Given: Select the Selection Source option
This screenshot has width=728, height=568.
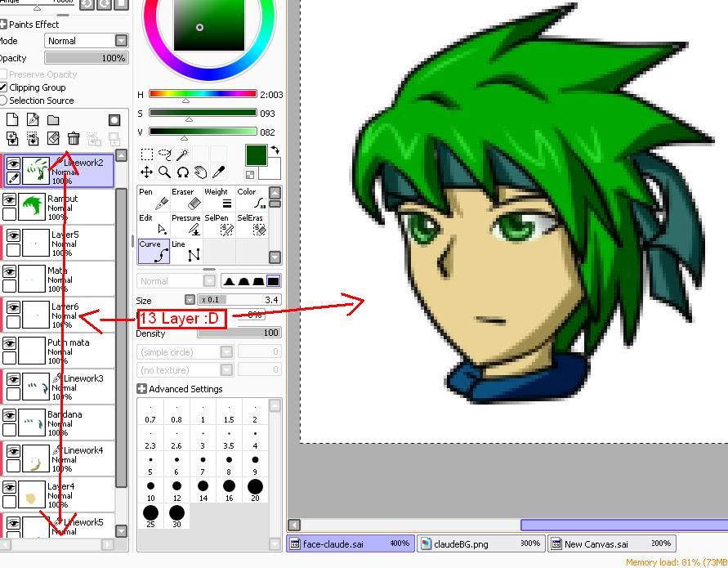Looking at the screenshot, I should [x=4, y=101].
